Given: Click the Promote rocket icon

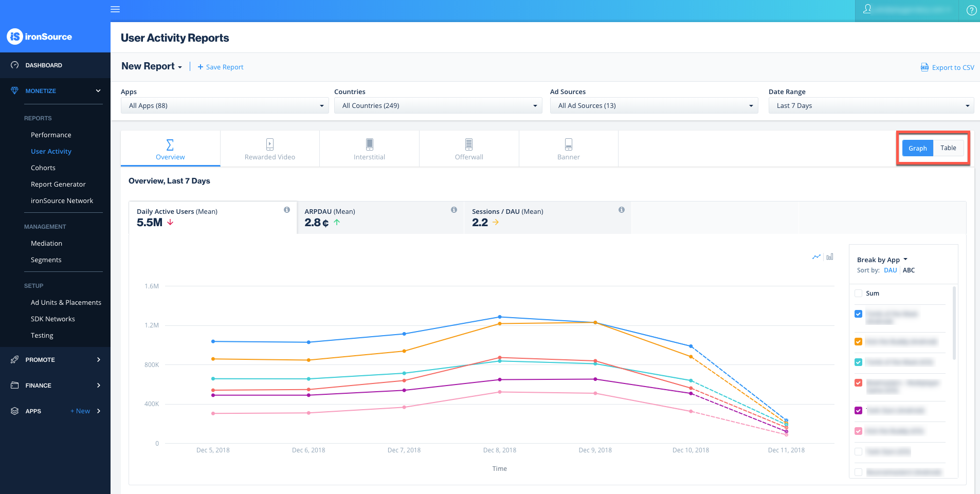Looking at the screenshot, I should click(14, 360).
